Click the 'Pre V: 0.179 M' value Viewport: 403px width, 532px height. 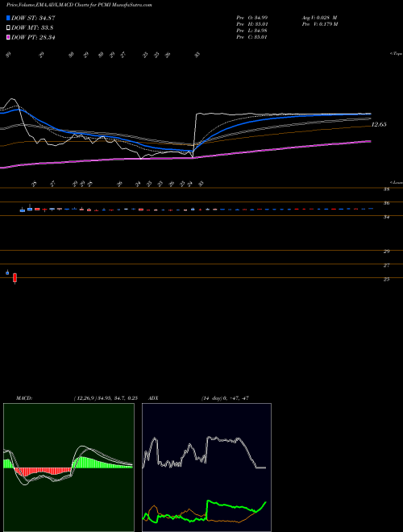click(319, 24)
